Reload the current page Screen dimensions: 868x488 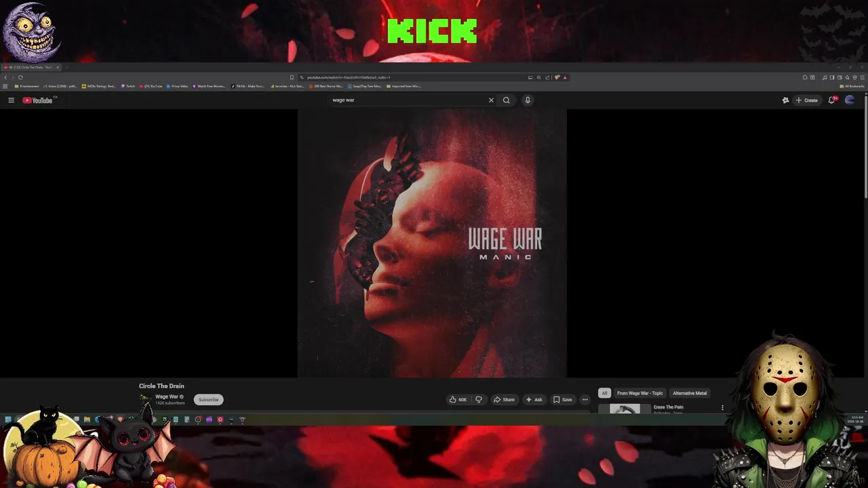[x=20, y=77]
